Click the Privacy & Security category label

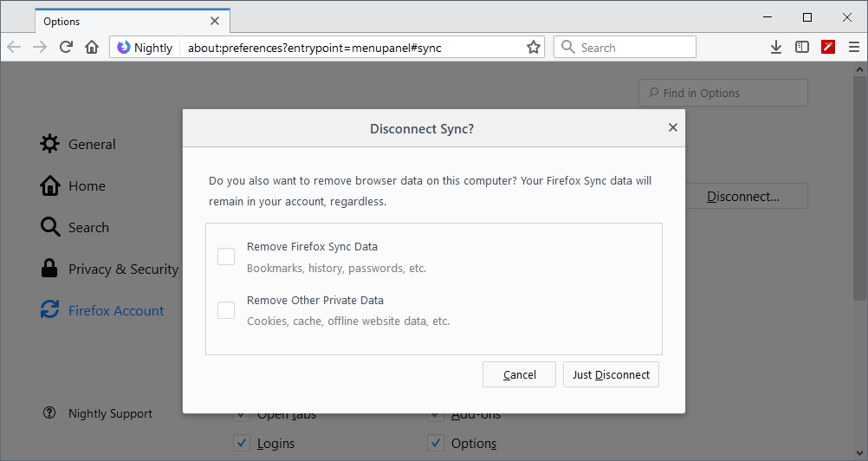[x=124, y=269]
